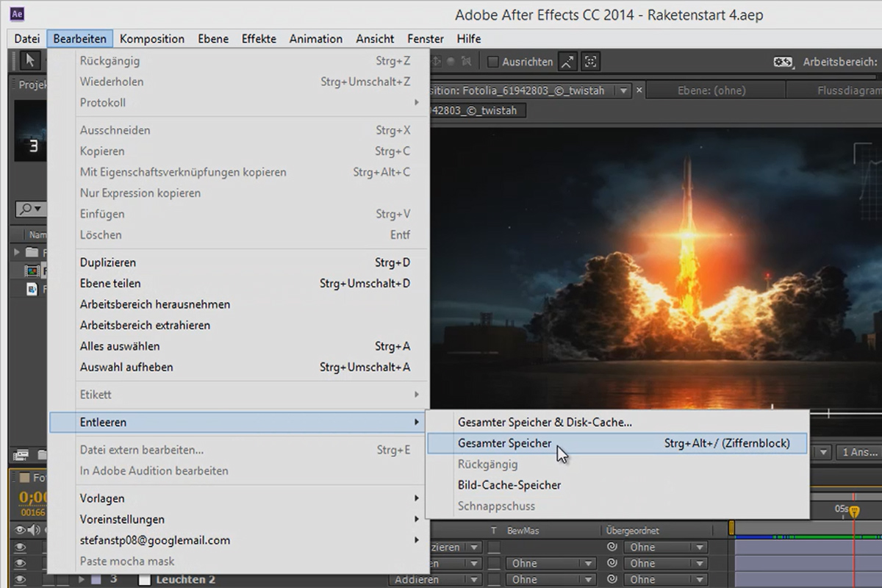Click parent pick whip of Leuchten 2 layer

611,580
